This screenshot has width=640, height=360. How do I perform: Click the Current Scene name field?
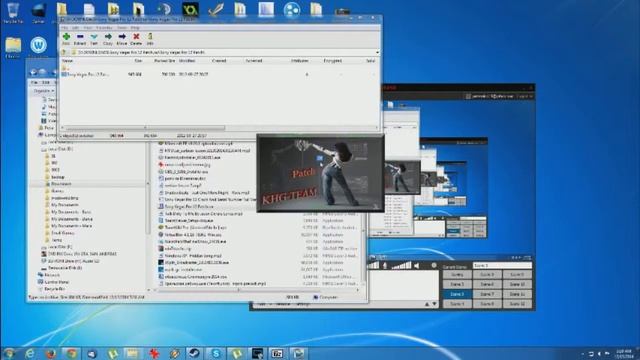tap(502, 266)
